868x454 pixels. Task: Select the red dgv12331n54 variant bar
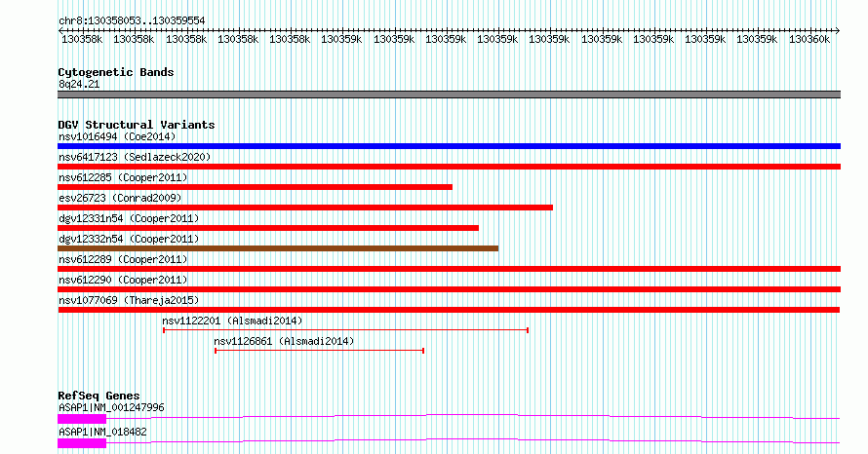pyautogui.click(x=268, y=228)
